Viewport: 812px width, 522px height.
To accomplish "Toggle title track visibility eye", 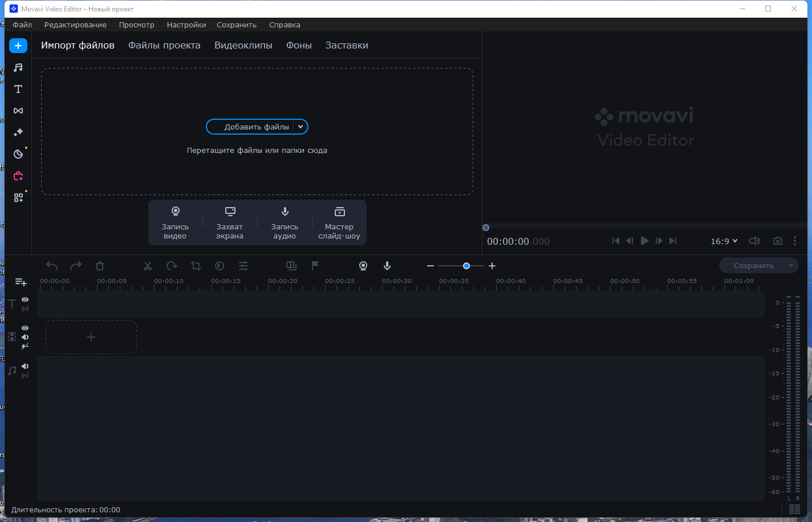I will [x=25, y=300].
